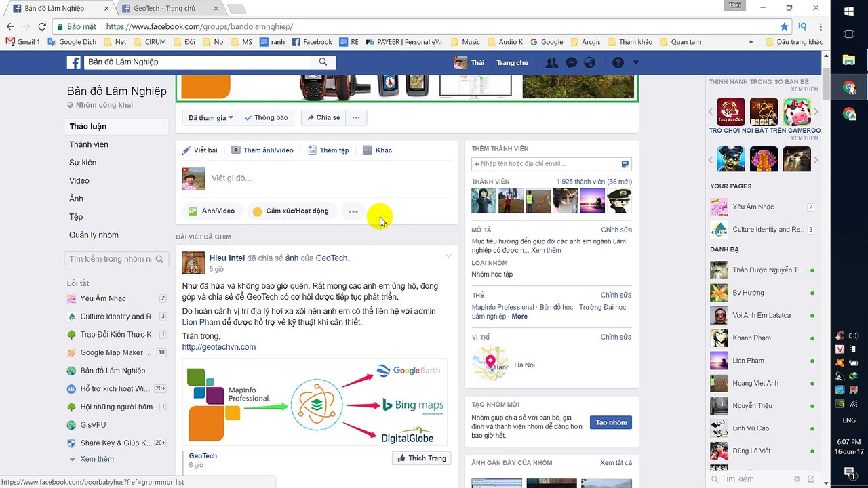Image resolution: width=868 pixels, height=488 pixels.
Task: Click the Ảnh/Video button in the composer
Action: tap(212, 211)
